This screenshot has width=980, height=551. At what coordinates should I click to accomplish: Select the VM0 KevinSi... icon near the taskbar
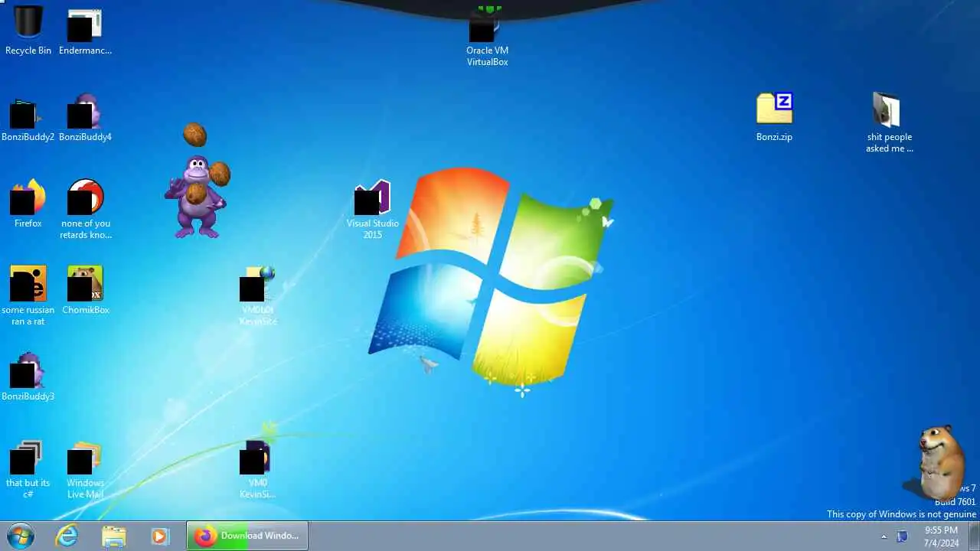point(258,468)
